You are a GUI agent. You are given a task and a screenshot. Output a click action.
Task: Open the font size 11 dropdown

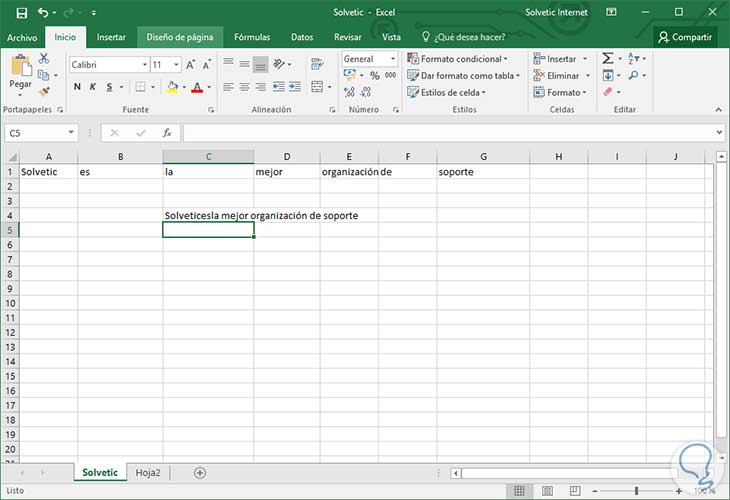click(x=176, y=65)
